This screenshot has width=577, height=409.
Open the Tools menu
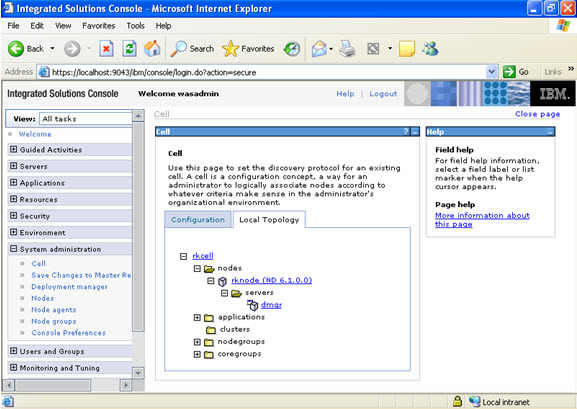click(135, 26)
